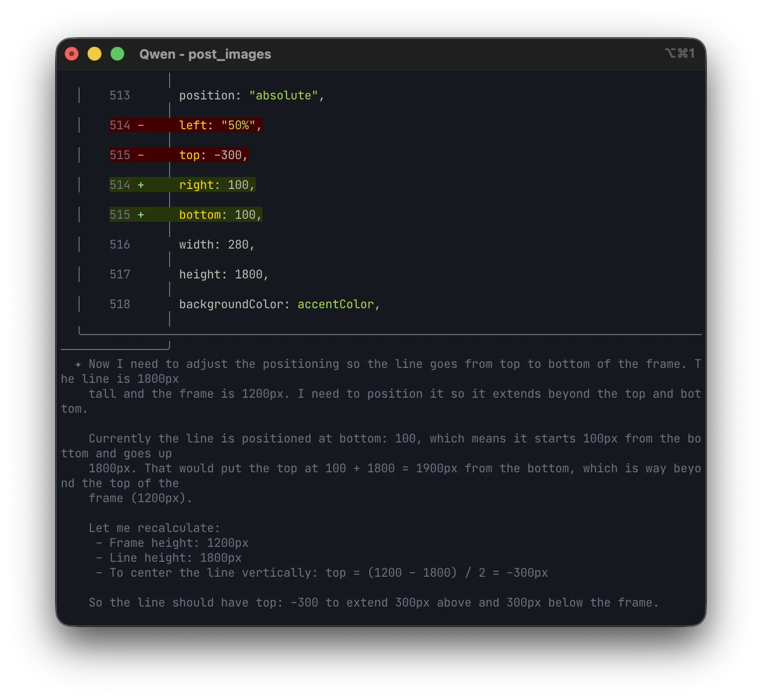Click the minus marker on removed line 515
This screenshot has width=762, height=700.
click(x=141, y=155)
